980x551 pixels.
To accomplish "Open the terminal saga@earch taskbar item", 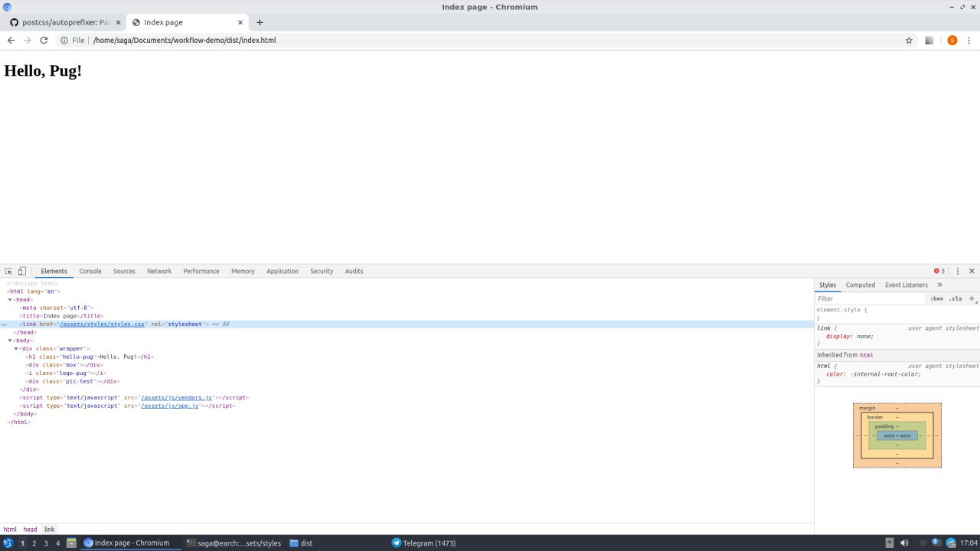I will [234, 543].
